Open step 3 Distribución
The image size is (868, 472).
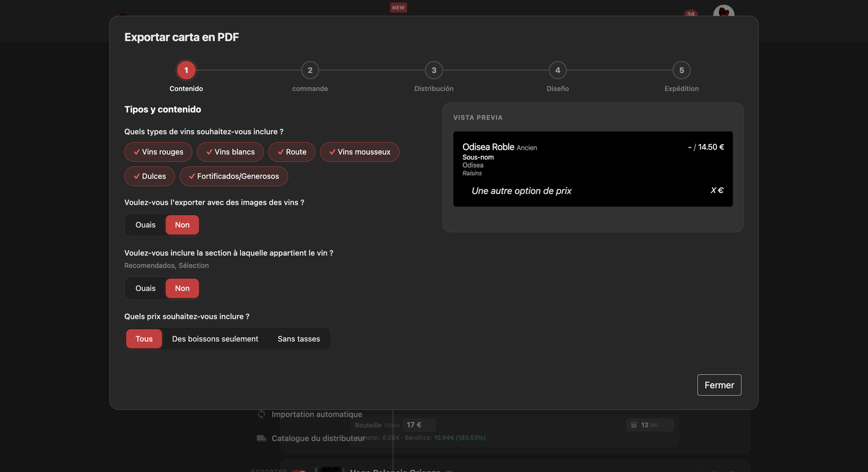[x=434, y=71]
